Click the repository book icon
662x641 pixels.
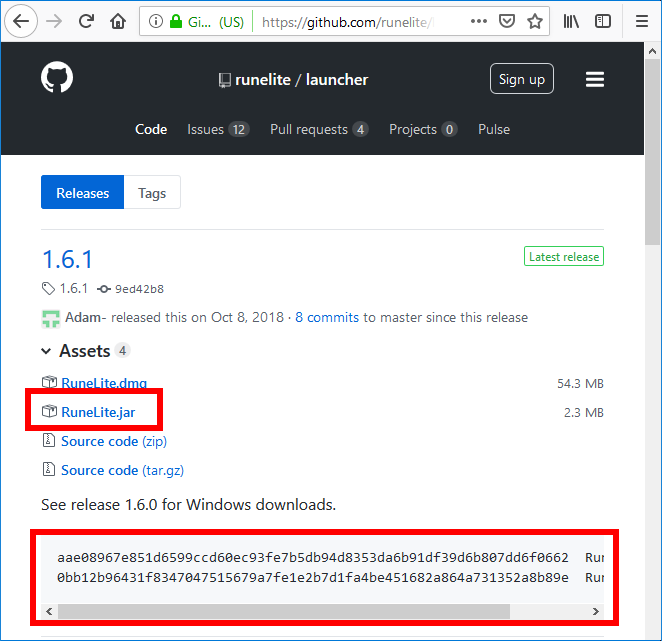point(225,80)
